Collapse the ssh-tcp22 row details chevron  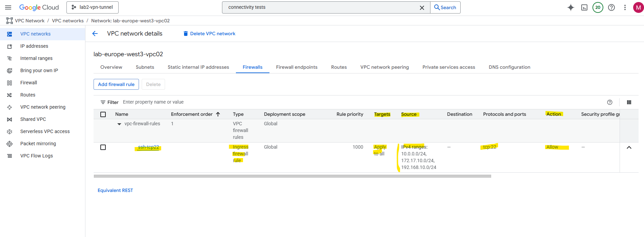pyautogui.click(x=629, y=147)
